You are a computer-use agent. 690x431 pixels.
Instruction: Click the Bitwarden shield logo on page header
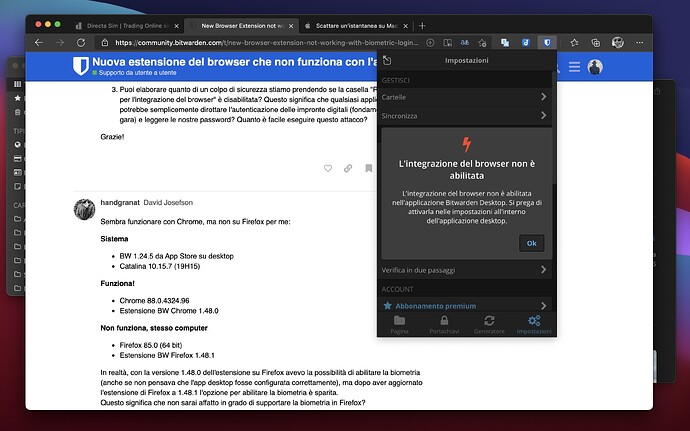pos(81,66)
